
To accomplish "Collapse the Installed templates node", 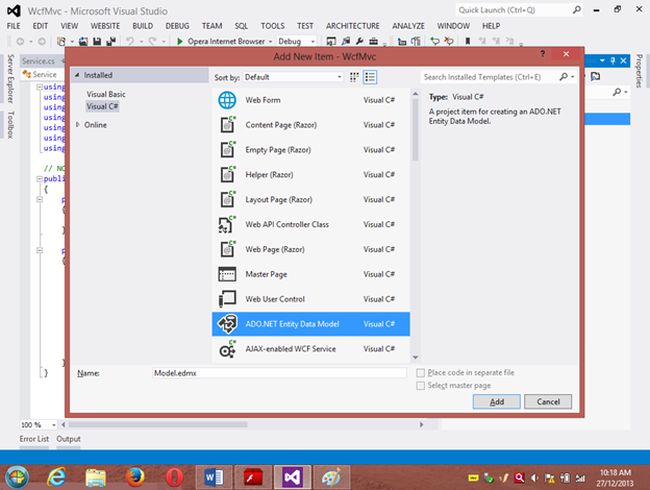I will pos(77,75).
